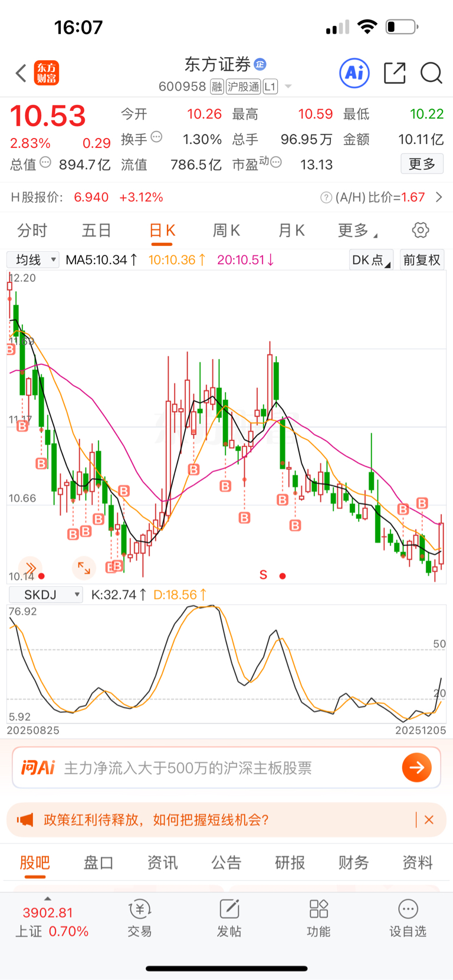
Task: Expand the 更多 chart period dropdown
Action: 357,231
